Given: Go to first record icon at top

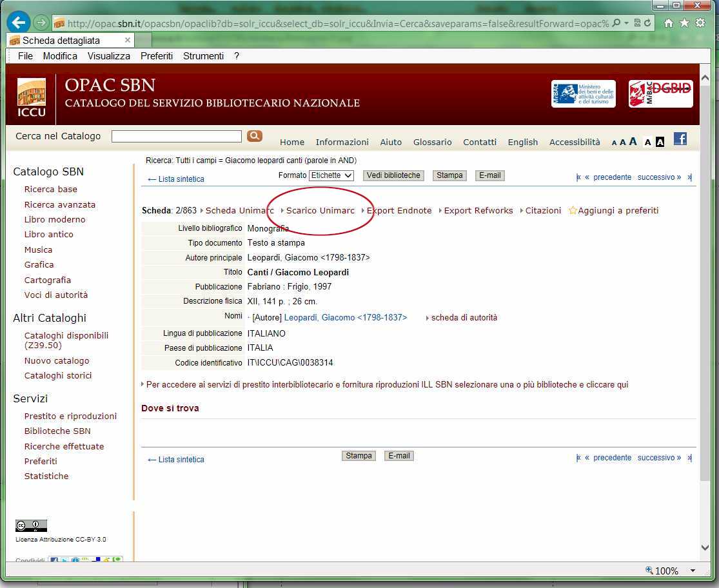Looking at the screenshot, I should [x=578, y=177].
